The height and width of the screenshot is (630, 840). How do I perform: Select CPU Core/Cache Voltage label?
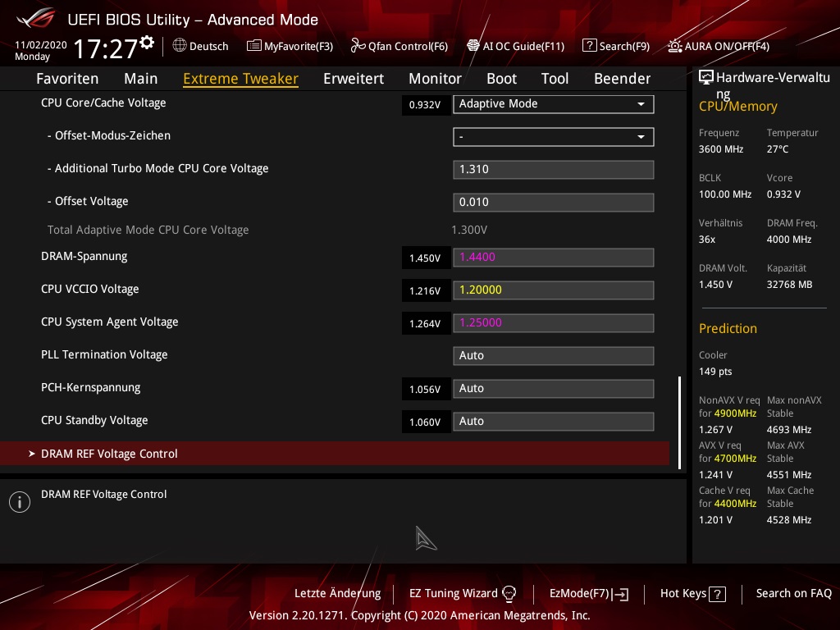pyautogui.click(x=103, y=103)
